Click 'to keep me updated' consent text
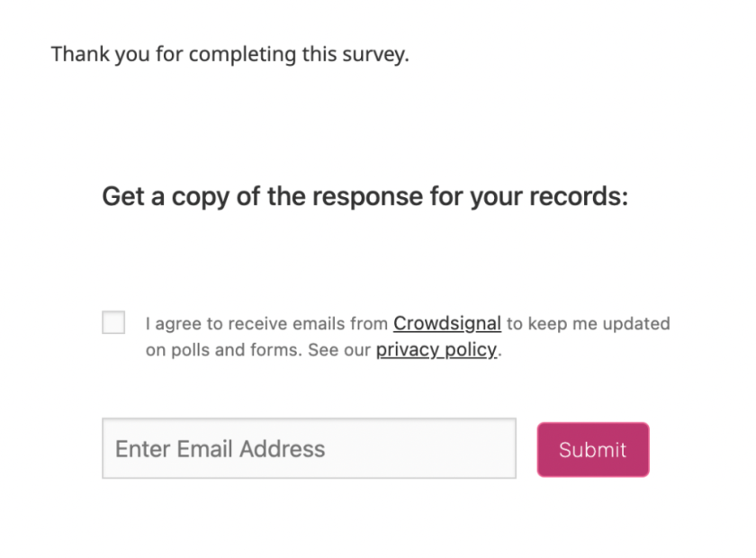 click(588, 324)
